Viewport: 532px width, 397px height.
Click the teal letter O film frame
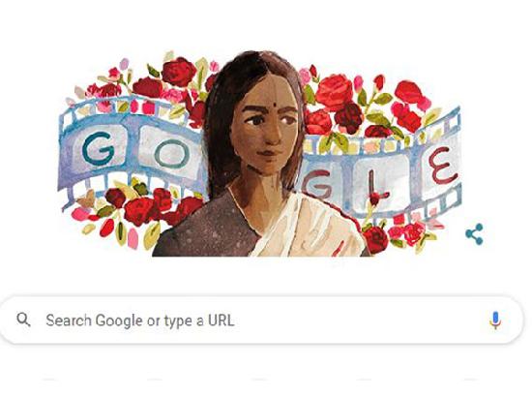[172, 154]
